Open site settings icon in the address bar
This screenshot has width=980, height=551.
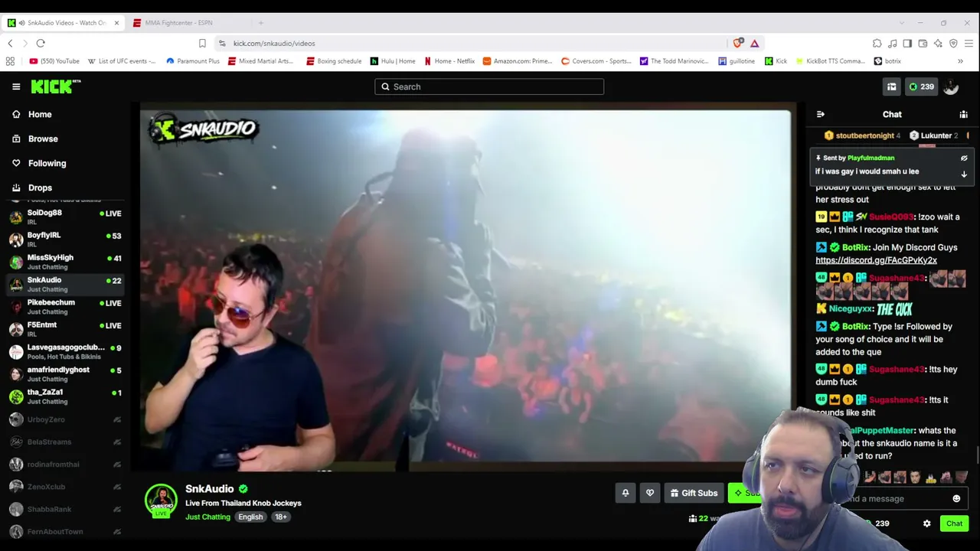(222, 44)
